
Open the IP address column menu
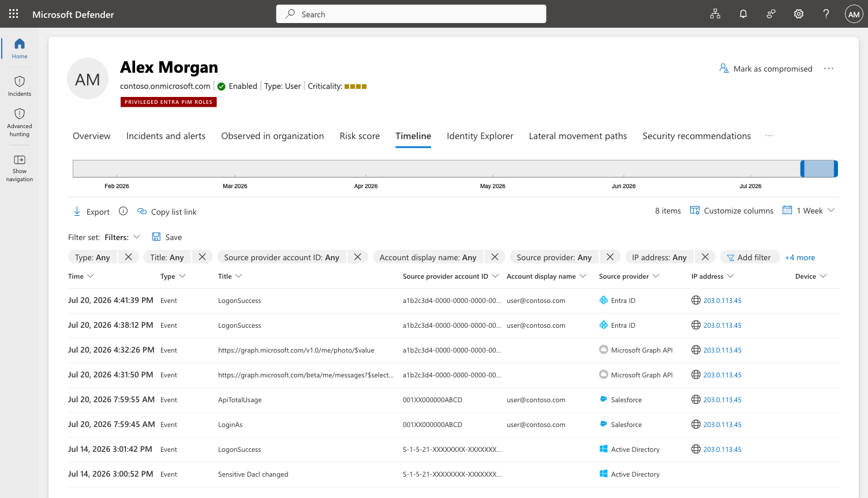click(713, 276)
